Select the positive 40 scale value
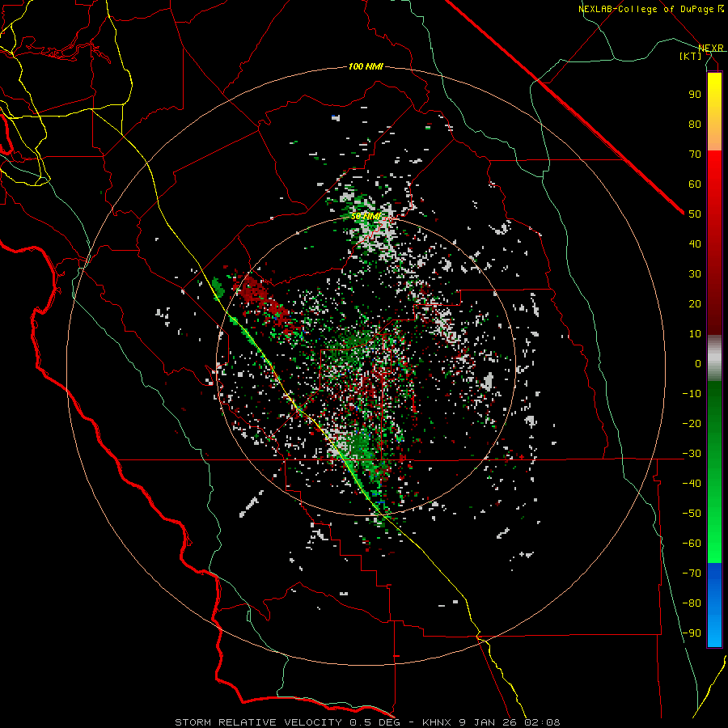This screenshot has width=728, height=728. (695, 244)
